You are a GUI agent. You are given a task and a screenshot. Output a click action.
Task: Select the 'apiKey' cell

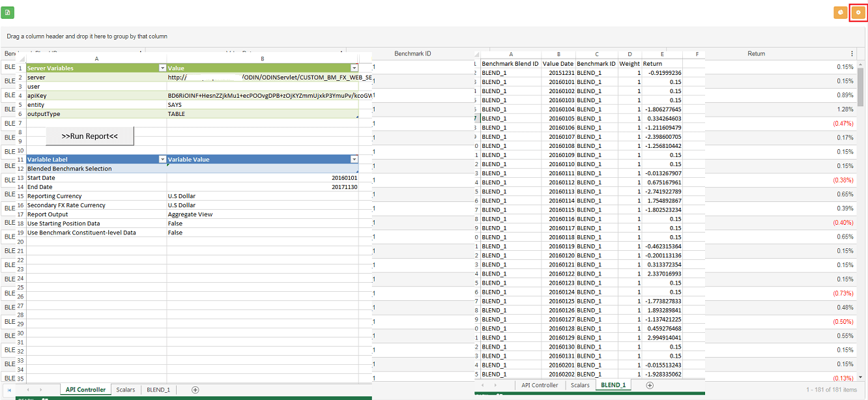pos(96,96)
